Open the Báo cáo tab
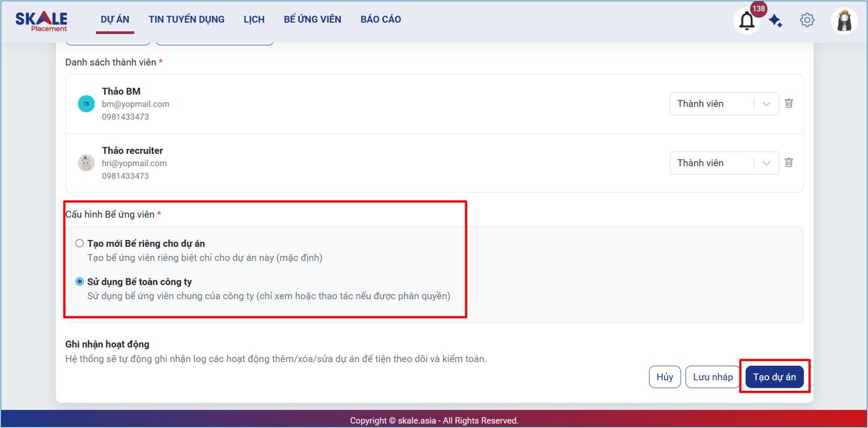The height and width of the screenshot is (428, 868). (380, 20)
